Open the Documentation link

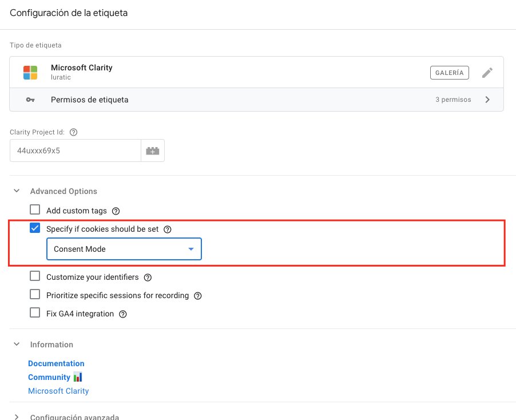pos(56,363)
